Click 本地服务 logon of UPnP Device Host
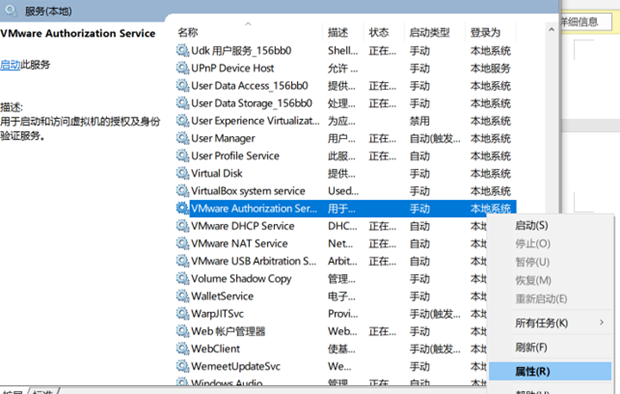Viewport: 620px width, 394px height. 490,68
